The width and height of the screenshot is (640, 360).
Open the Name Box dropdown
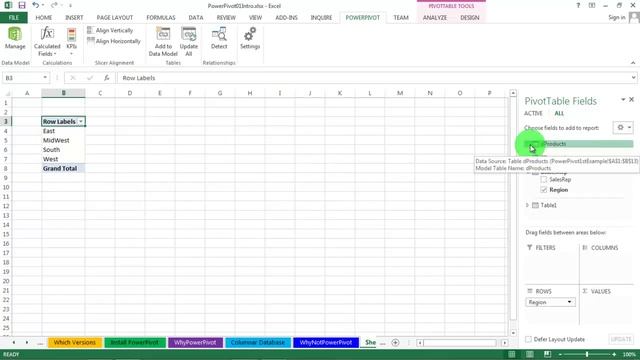pos(45,78)
